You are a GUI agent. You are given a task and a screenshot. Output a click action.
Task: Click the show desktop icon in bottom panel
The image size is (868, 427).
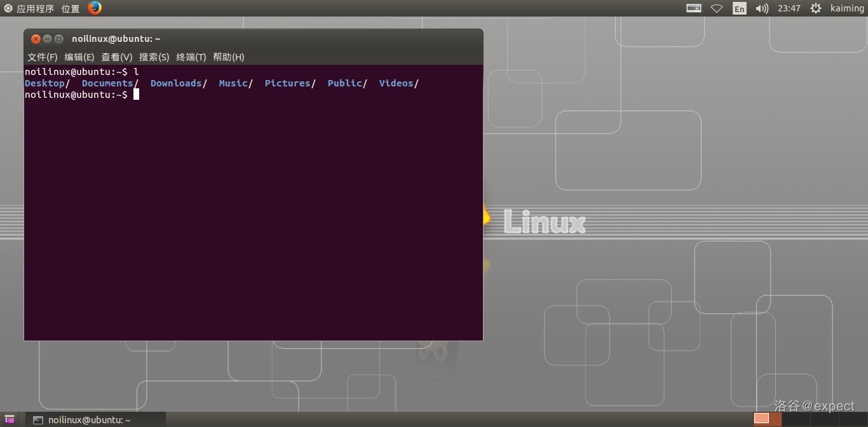[x=10, y=419]
